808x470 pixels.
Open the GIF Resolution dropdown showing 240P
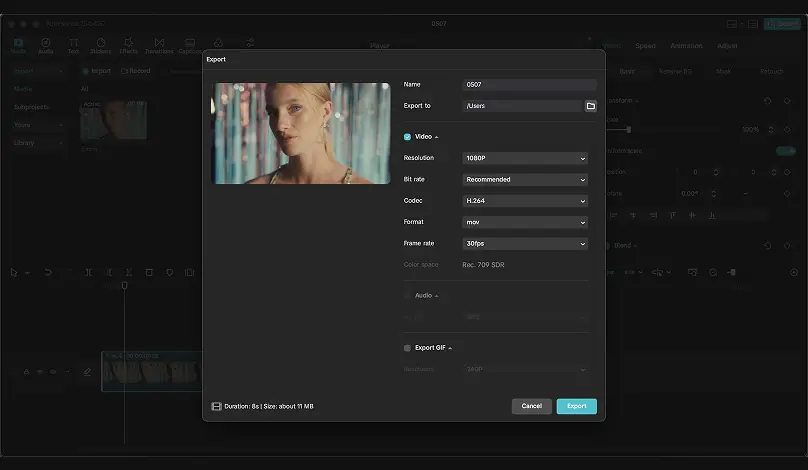tap(525, 370)
